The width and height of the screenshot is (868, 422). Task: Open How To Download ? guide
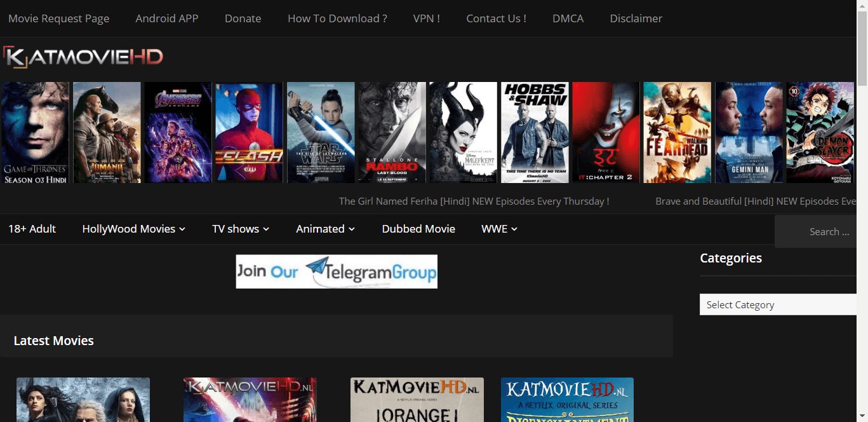point(337,18)
